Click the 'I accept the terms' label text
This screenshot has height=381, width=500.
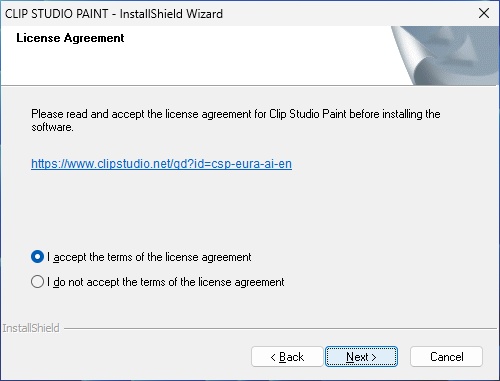[149, 257]
